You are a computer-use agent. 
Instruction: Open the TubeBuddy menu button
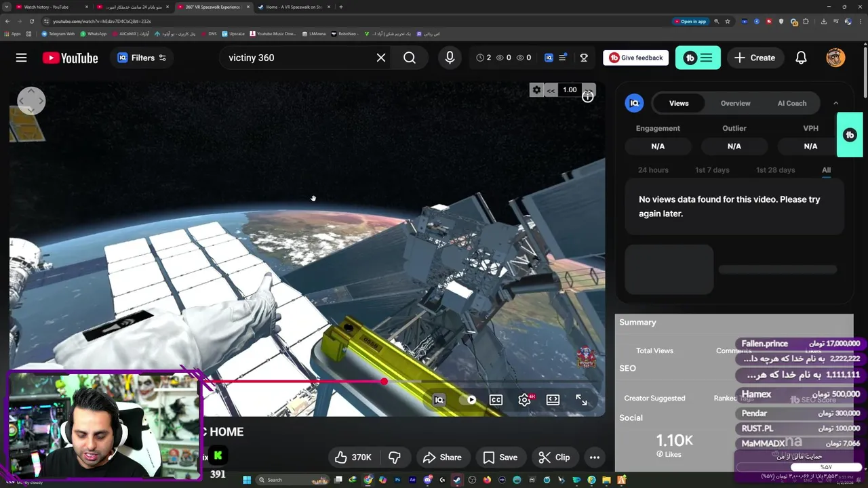click(698, 58)
